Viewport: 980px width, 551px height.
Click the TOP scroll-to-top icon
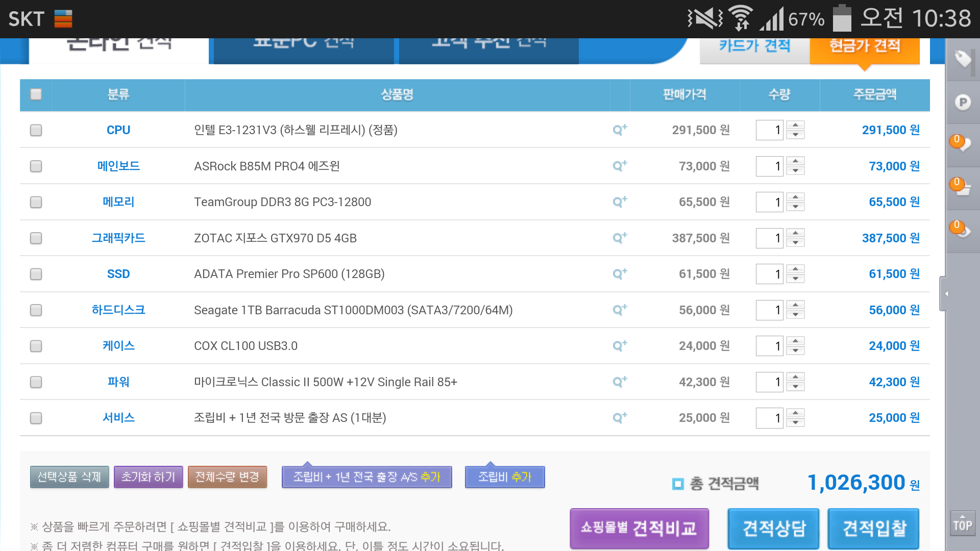click(x=963, y=524)
